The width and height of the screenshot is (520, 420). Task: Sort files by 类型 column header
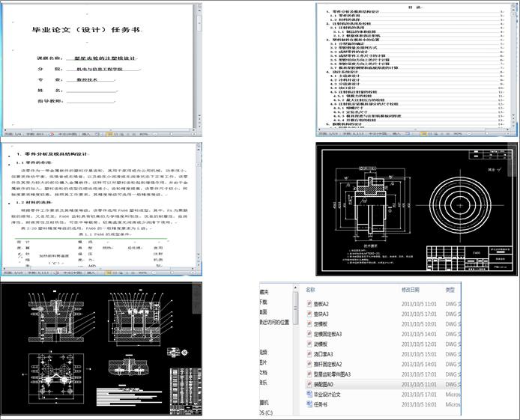(450, 290)
